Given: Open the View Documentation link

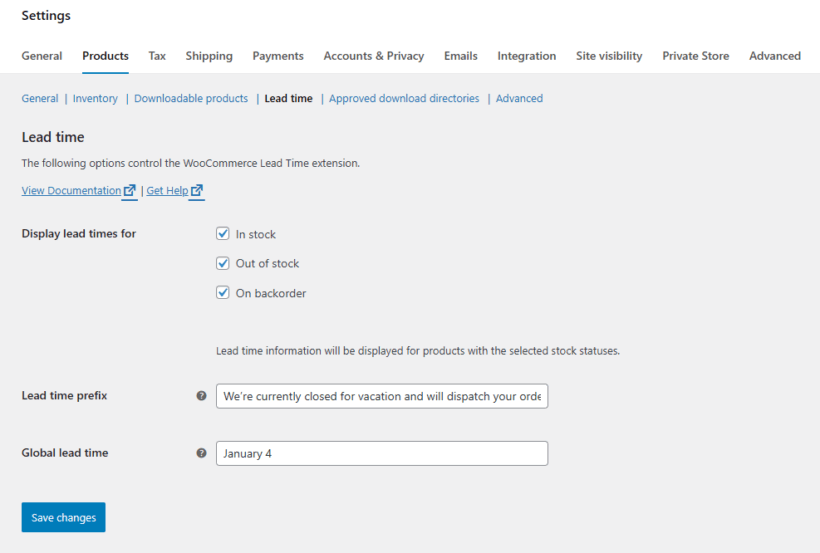Looking at the screenshot, I should [71, 190].
